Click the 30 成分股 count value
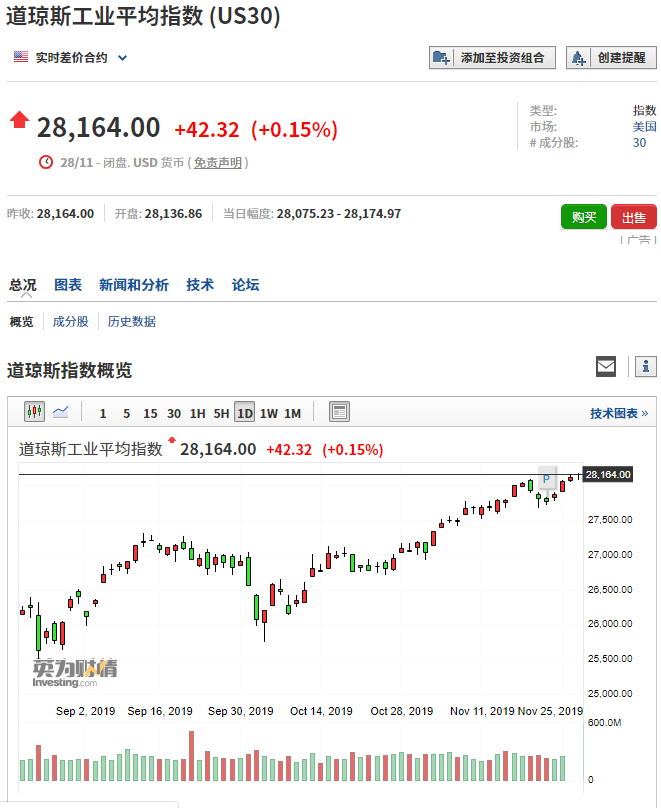The image size is (661, 808). (x=639, y=143)
